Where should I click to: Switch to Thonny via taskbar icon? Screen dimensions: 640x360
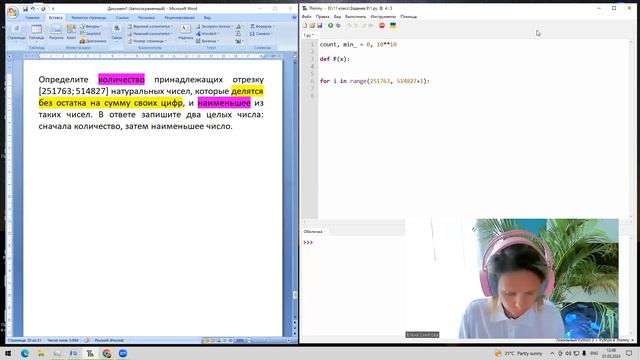click(90, 353)
